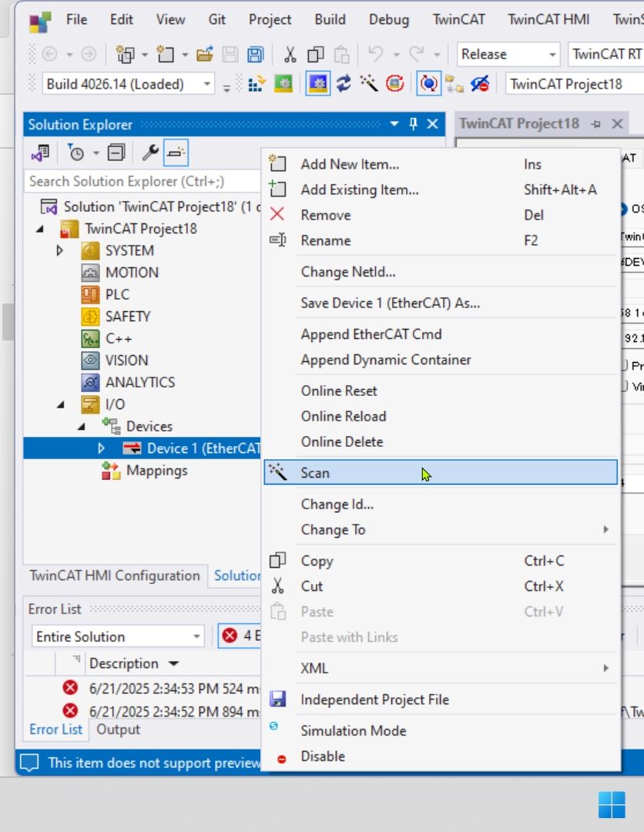This screenshot has width=644, height=832.
Task: Click the Windows Start button on taskbar
Action: tap(612, 804)
